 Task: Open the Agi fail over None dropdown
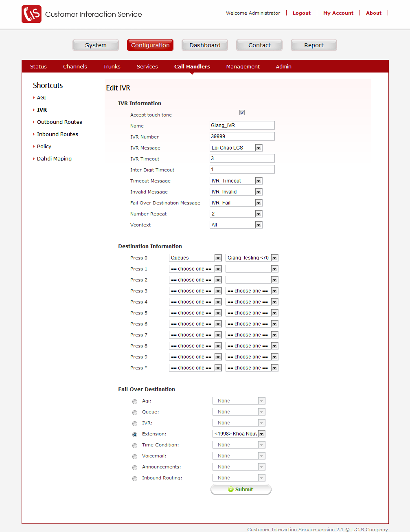pos(239,401)
